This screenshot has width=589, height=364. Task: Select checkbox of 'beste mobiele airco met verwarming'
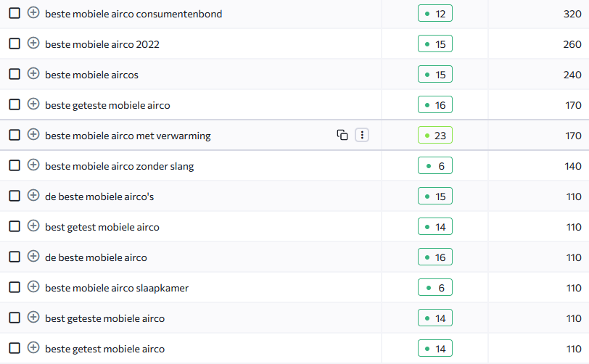[x=15, y=135]
